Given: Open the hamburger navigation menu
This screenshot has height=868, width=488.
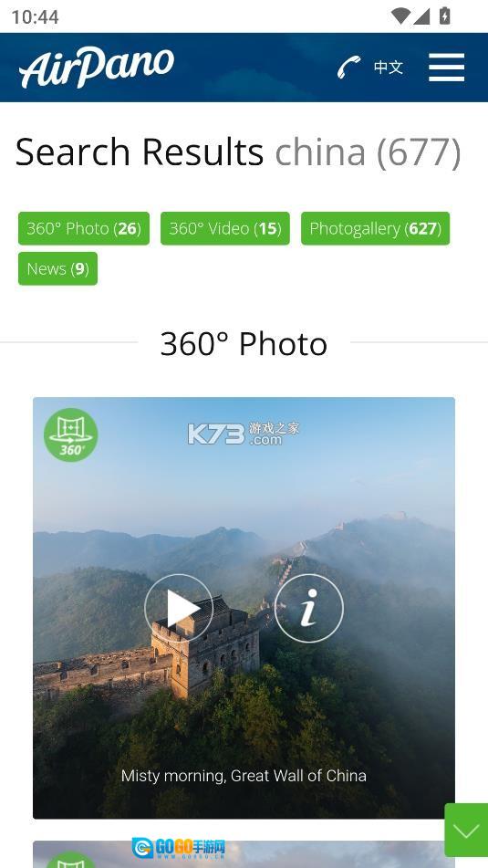Looking at the screenshot, I should click(446, 68).
